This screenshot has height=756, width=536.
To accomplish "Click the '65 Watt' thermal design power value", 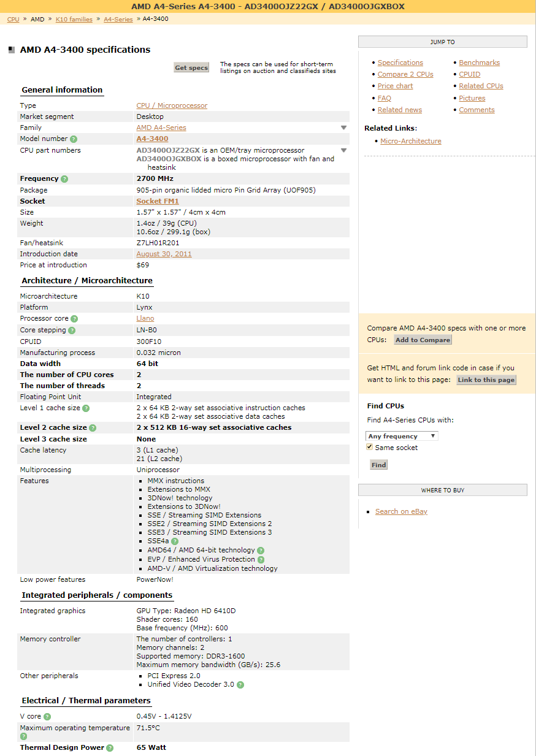I will pos(151,747).
